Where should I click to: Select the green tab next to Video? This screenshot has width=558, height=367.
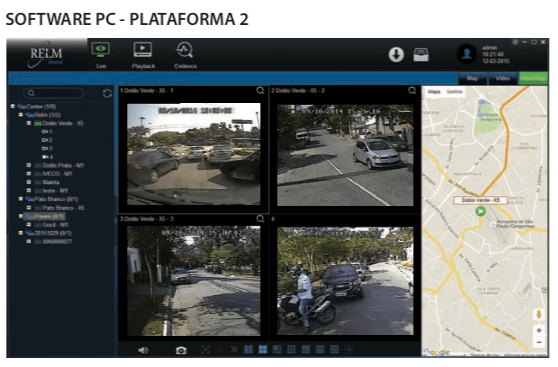click(x=533, y=78)
